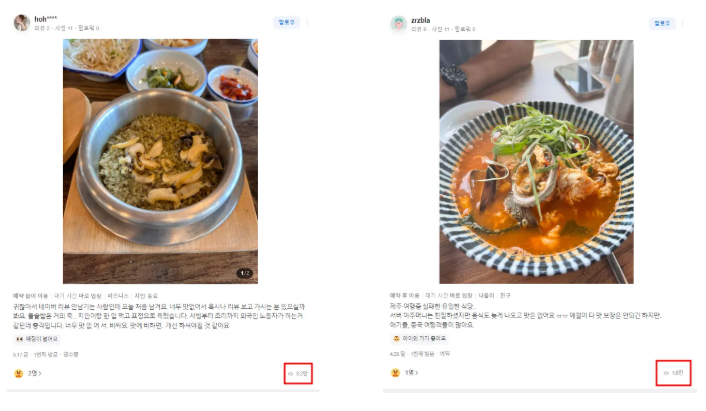
Task: Select keyword tag under right review text
Action: click(x=419, y=338)
